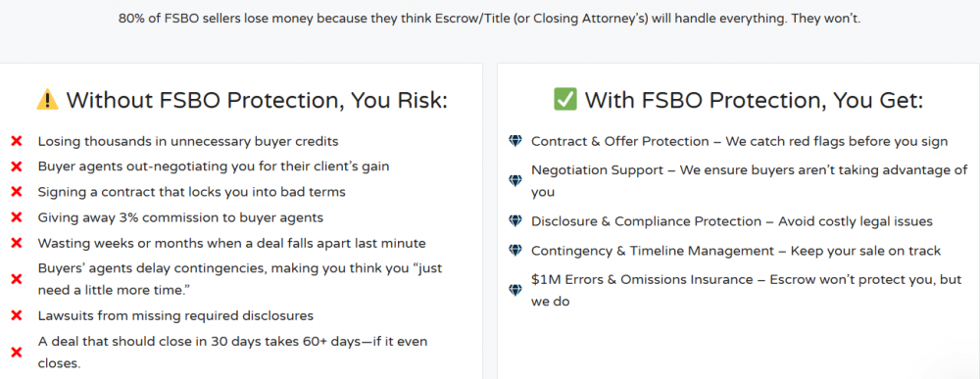This screenshot has width=980, height=379.
Task: Click red X beside 'Lawsuits from missing' line
Action: (17, 316)
